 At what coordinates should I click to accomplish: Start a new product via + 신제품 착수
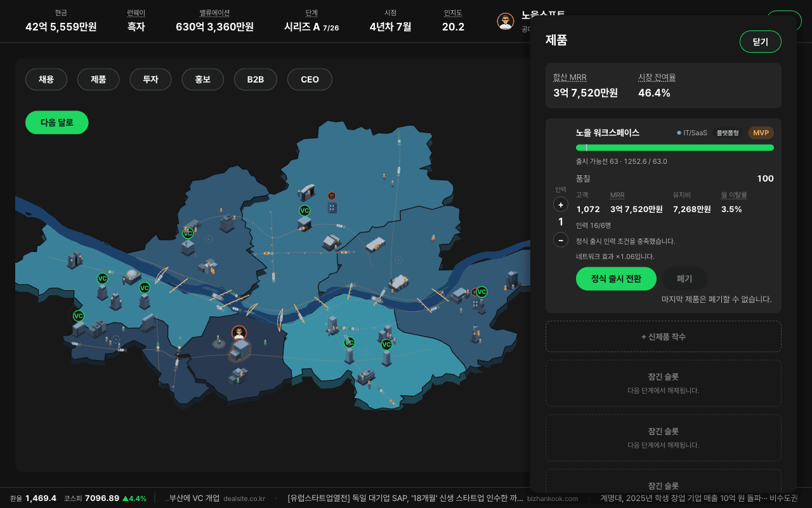[664, 337]
